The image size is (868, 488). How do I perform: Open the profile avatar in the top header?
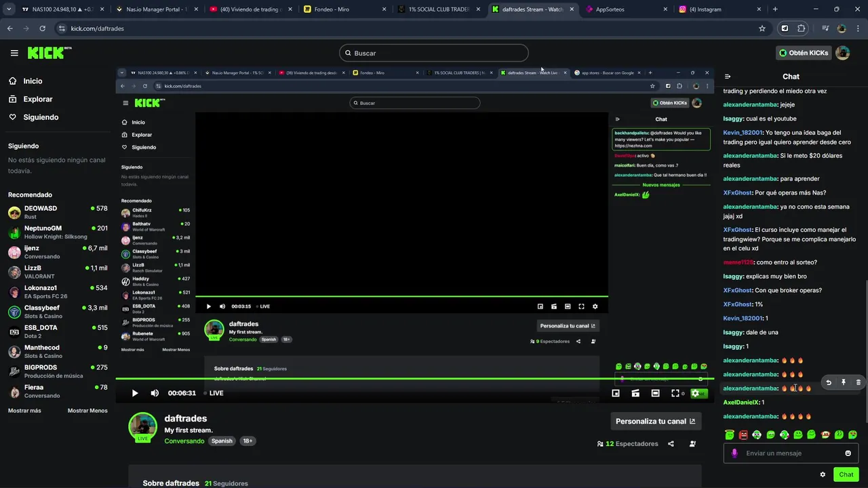click(x=842, y=53)
